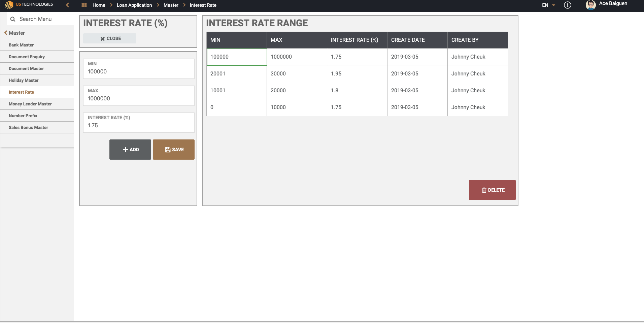
Task: Open Bank Master from sidebar
Action: click(x=21, y=45)
